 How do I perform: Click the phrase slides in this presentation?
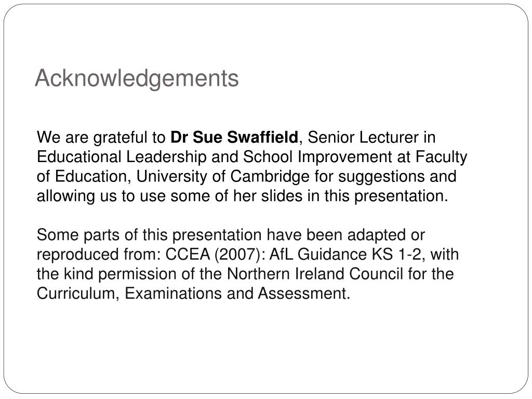point(354,196)
